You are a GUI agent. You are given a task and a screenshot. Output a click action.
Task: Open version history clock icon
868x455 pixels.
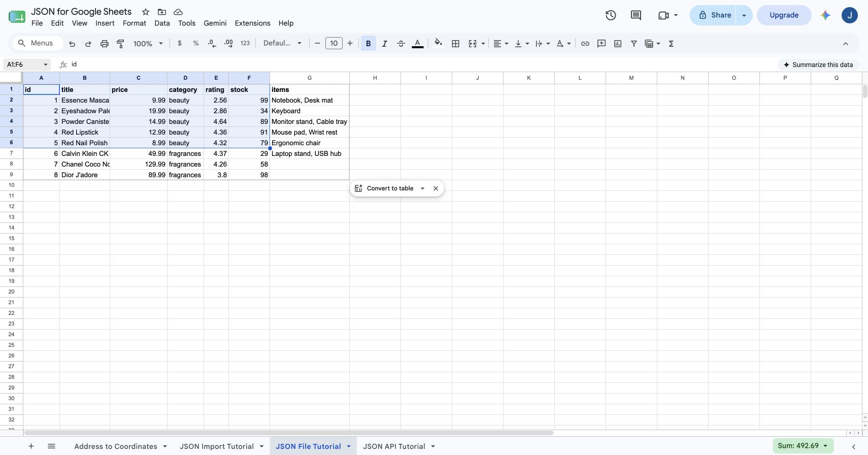tap(611, 15)
